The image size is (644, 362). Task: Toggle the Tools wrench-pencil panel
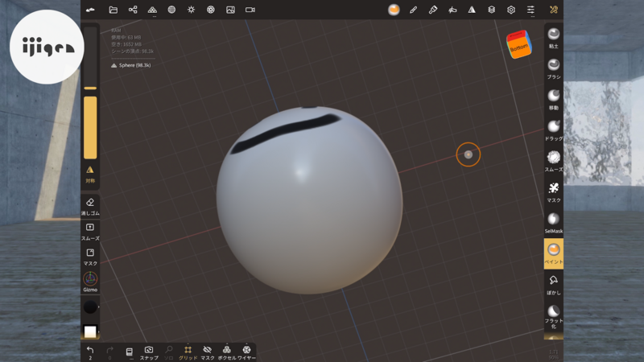click(x=554, y=10)
